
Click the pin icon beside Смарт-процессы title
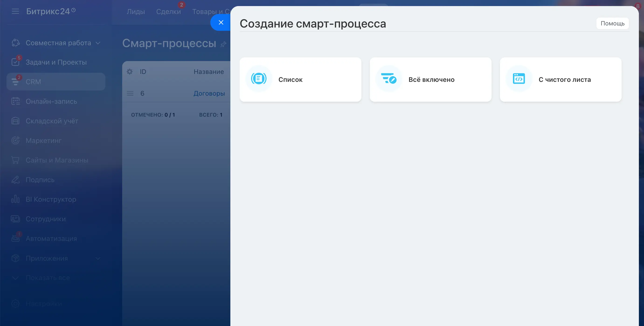tap(223, 44)
